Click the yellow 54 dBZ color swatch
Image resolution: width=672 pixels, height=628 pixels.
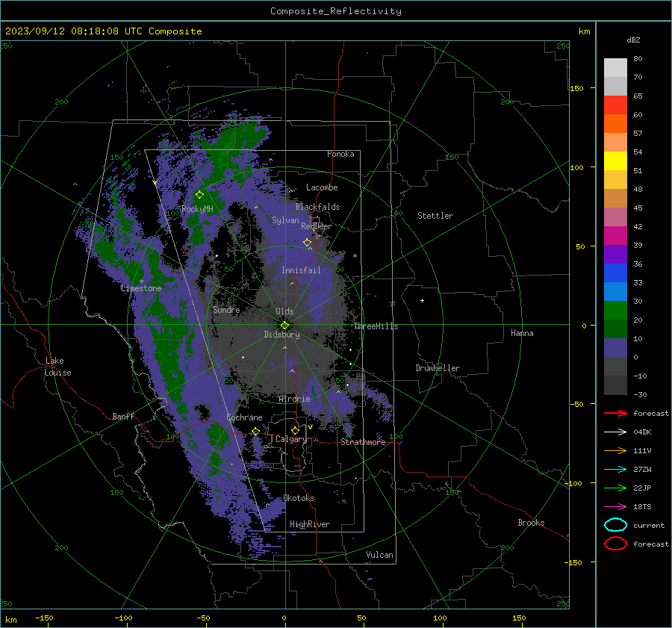click(615, 161)
